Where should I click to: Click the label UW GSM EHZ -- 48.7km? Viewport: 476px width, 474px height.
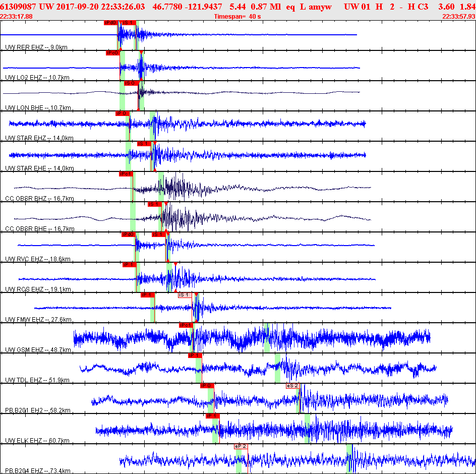[x=38, y=349]
